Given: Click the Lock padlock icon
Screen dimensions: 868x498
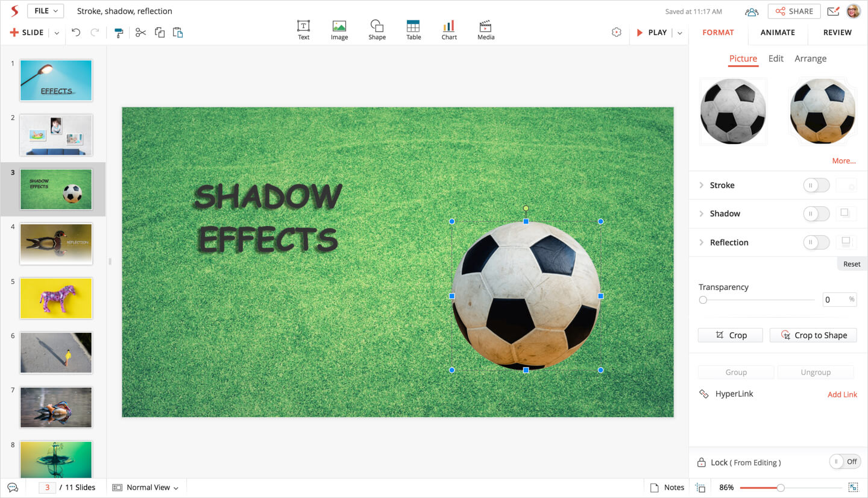Looking at the screenshot, I should (701, 462).
